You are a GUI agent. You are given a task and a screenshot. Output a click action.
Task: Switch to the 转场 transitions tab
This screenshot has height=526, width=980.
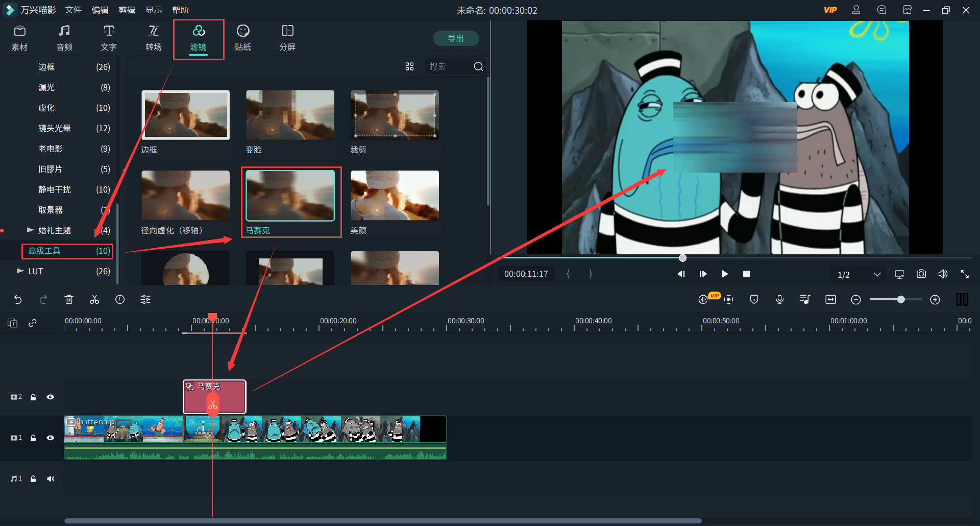[x=154, y=38]
